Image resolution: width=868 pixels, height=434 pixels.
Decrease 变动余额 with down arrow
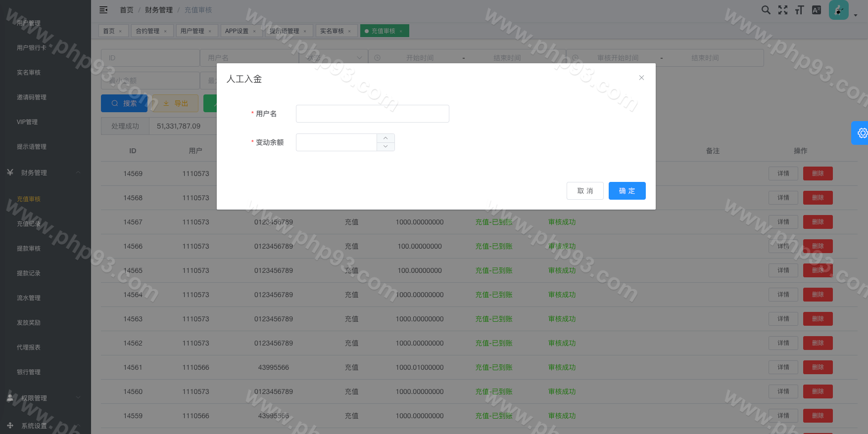386,147
